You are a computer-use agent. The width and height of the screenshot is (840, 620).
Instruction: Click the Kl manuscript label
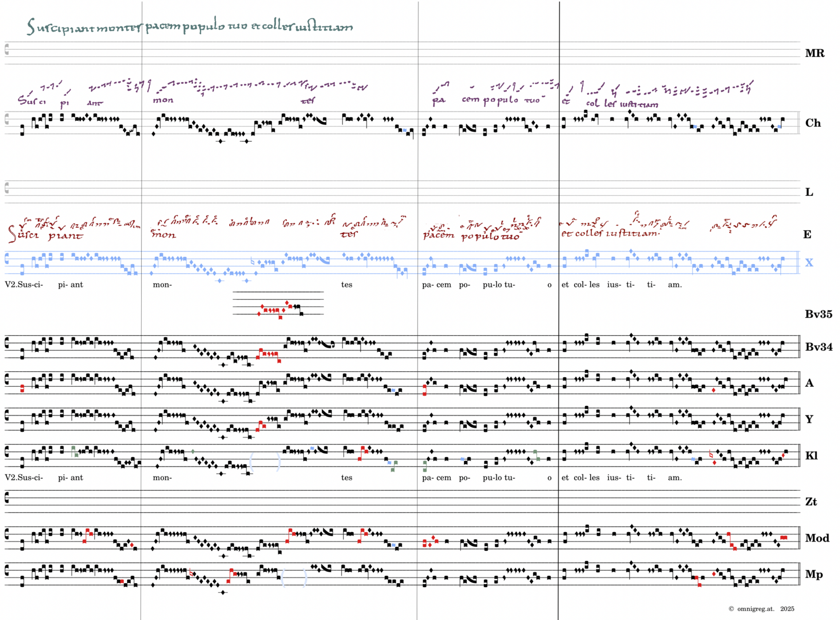811,456
